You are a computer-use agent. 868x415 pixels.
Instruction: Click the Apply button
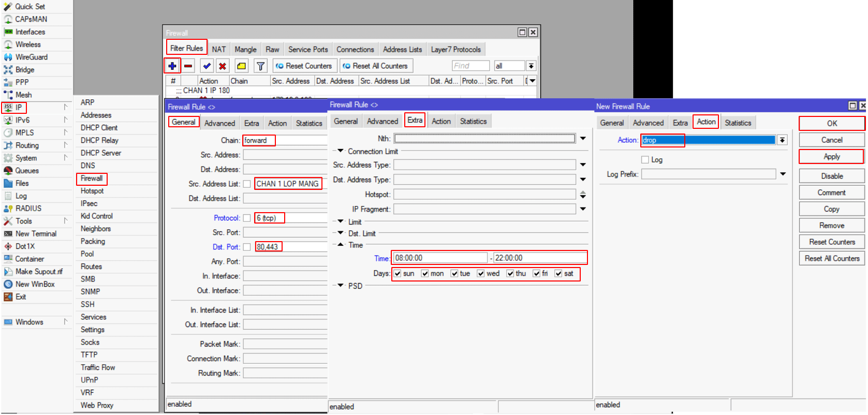(x=832, y=156)
